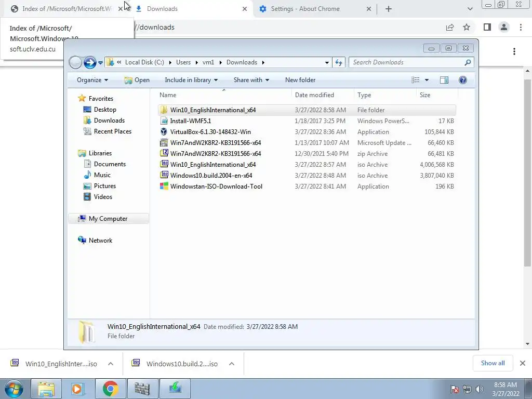Select the Win7AndW2K8R2-KB3191566-x64 zip archive icon
Screen dimensions: 532x399
tap(164, 153)
